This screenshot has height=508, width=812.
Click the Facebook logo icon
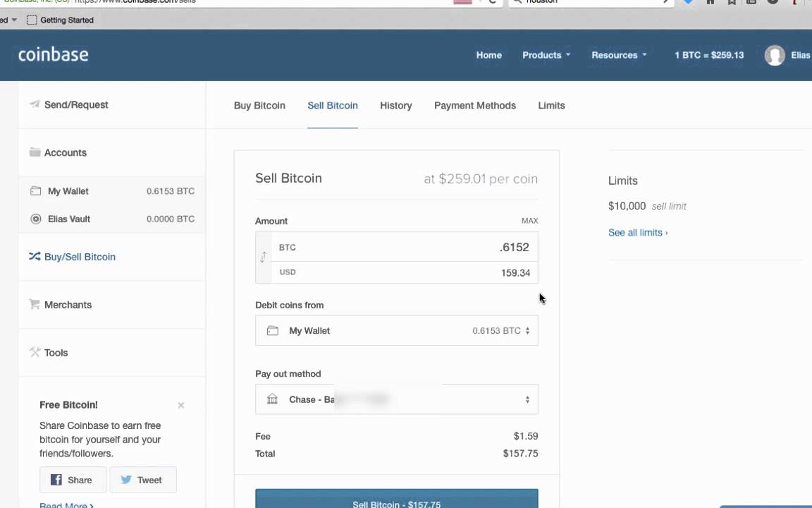pos(56,480)
